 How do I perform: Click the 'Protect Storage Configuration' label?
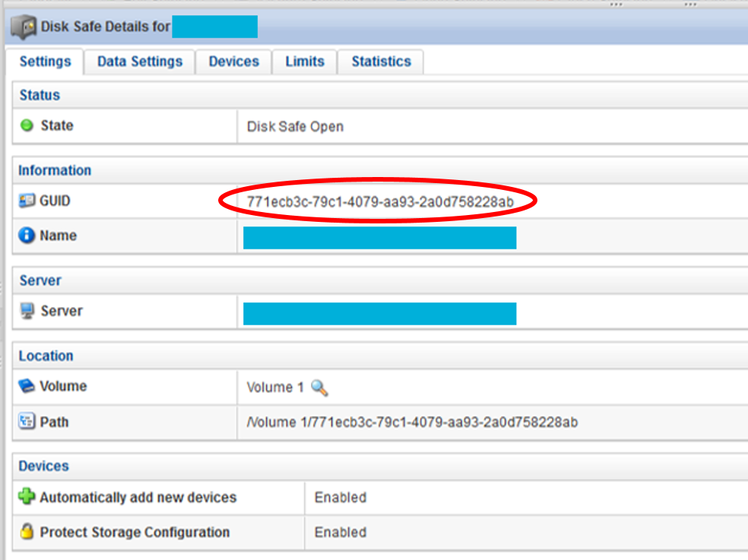pos(135,533)
